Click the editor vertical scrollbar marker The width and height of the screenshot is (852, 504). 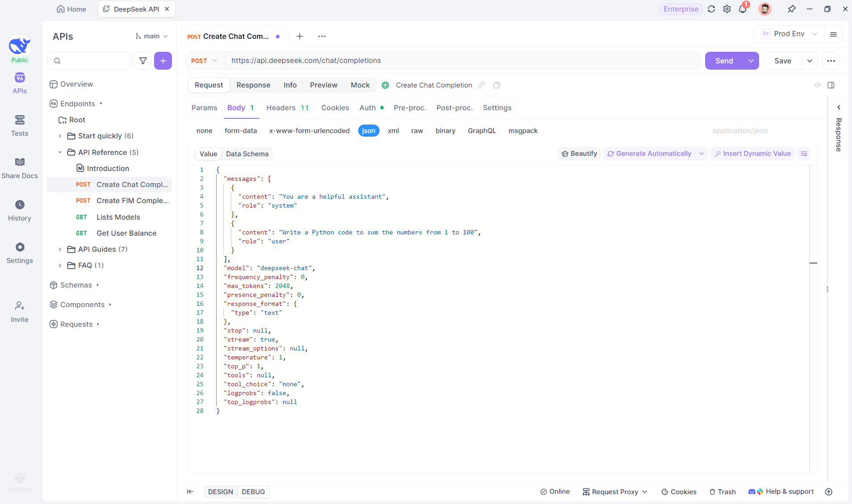click(813, 263)
